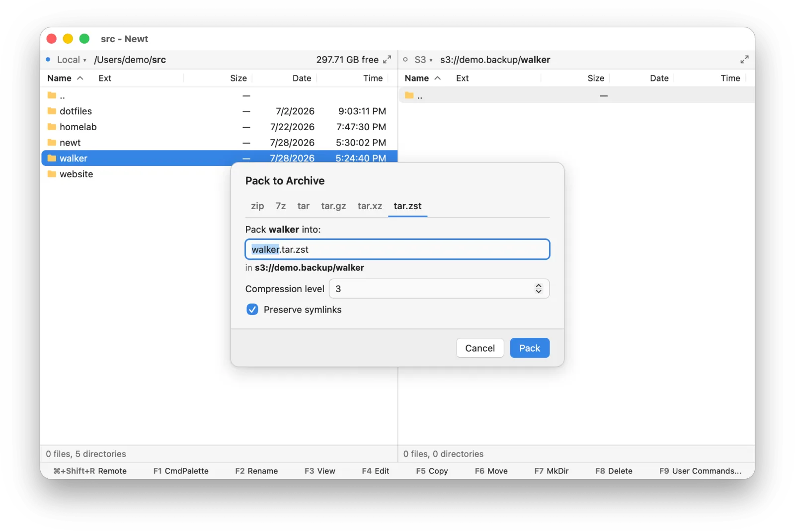Screen dimensions: 795x532
Task: Click the Pack button
Action: 530,348
